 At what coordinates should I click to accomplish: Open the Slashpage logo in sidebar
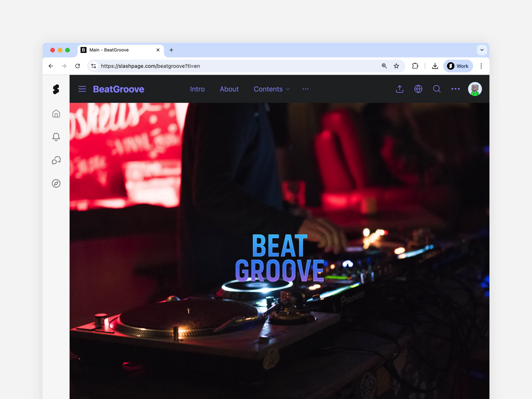pos(56,89)
